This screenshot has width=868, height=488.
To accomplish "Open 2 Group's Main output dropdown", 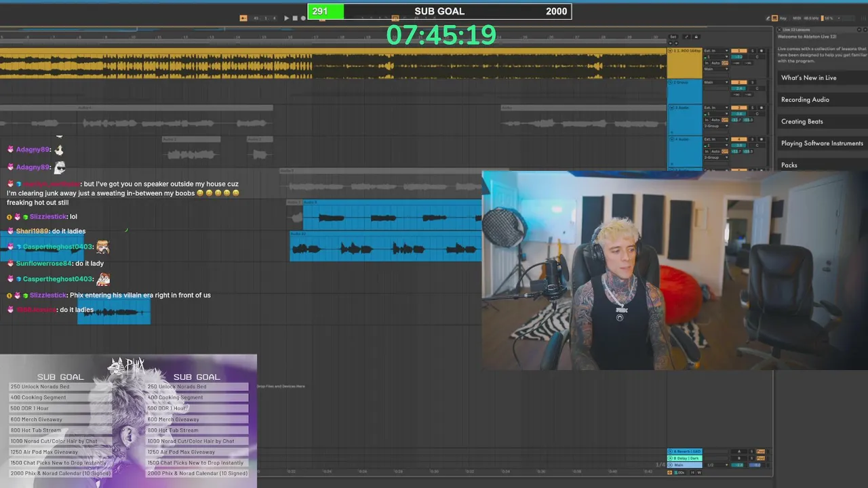I will 716,82.
